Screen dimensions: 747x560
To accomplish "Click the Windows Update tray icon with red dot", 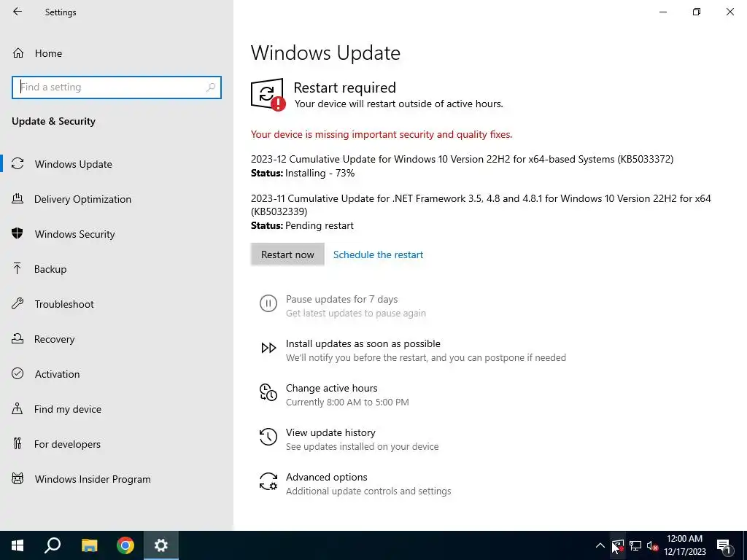I will click(x=618, y=545).
